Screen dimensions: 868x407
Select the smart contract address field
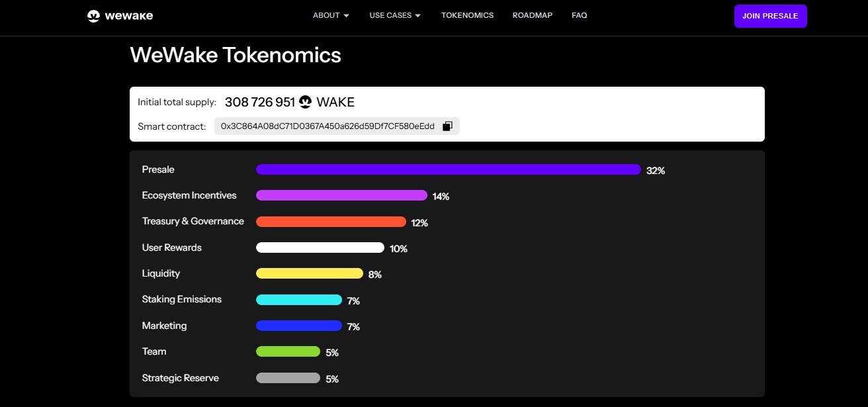327,126
